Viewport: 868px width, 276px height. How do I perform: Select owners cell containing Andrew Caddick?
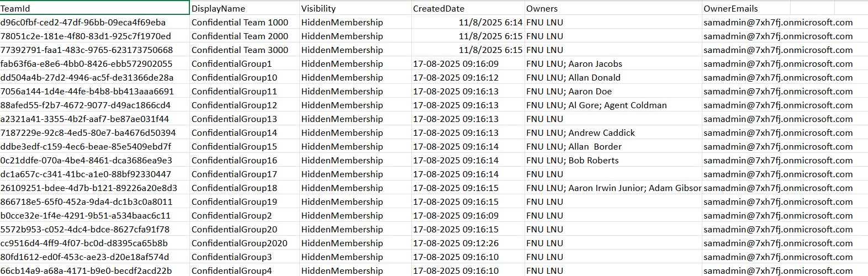pos(612,132)
